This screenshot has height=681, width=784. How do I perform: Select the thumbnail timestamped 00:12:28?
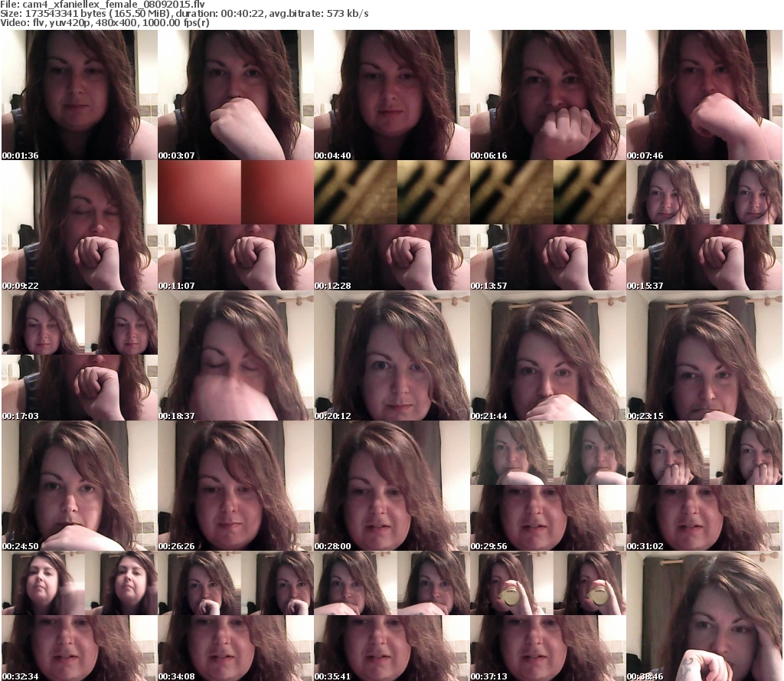pos(392,225)
